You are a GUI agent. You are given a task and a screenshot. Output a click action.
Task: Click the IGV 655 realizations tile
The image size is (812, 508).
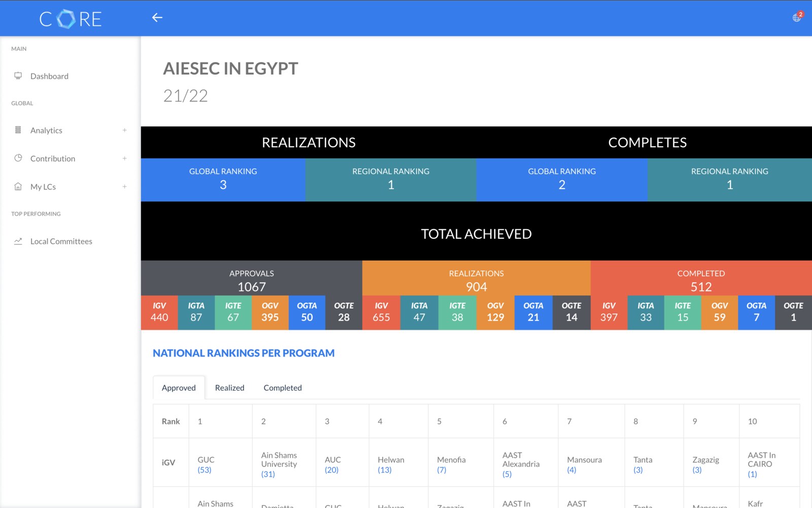click(x=381, y=312)
